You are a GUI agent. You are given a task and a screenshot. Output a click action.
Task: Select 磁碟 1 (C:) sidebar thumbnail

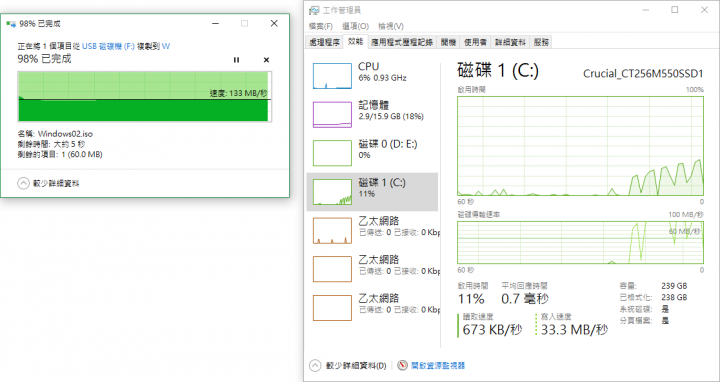[332, 192]
